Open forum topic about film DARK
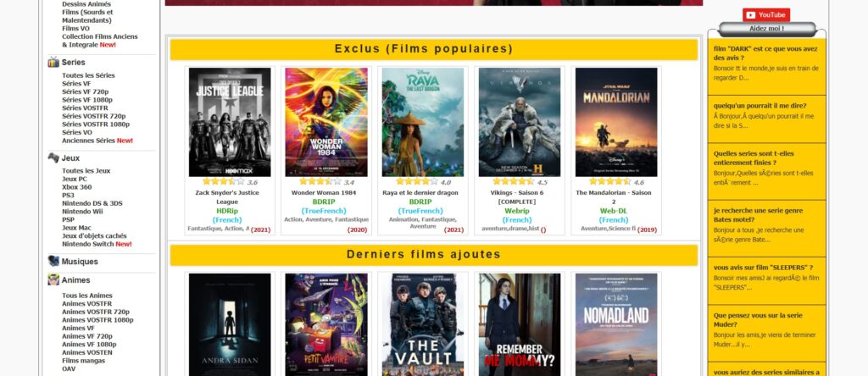The height and width of the screenshot is (376, 868). click(x=765, y=53)
